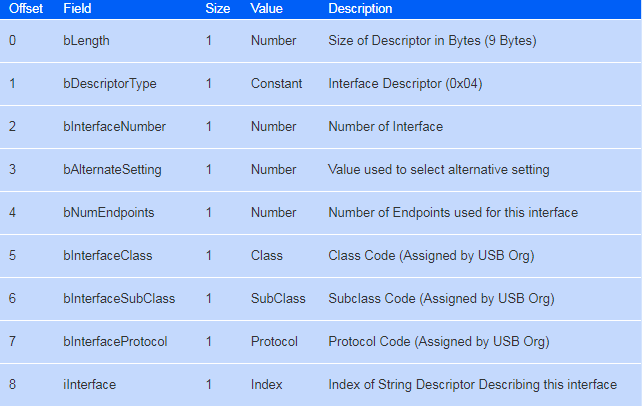642x406 pixels.
Task: Click the 'Number' value in bNumEndpoints row
Action: pyautogui.click(x=274, y=213)
